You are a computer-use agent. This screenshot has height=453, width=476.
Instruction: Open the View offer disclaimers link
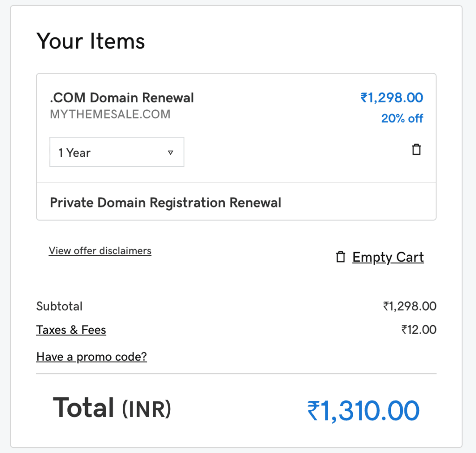(100, 251)
